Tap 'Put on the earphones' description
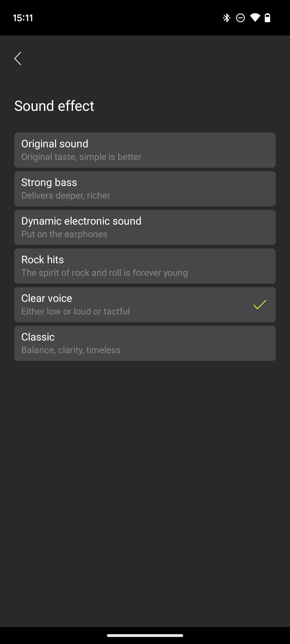Screen dimensions: 290x644 point(64,234)
